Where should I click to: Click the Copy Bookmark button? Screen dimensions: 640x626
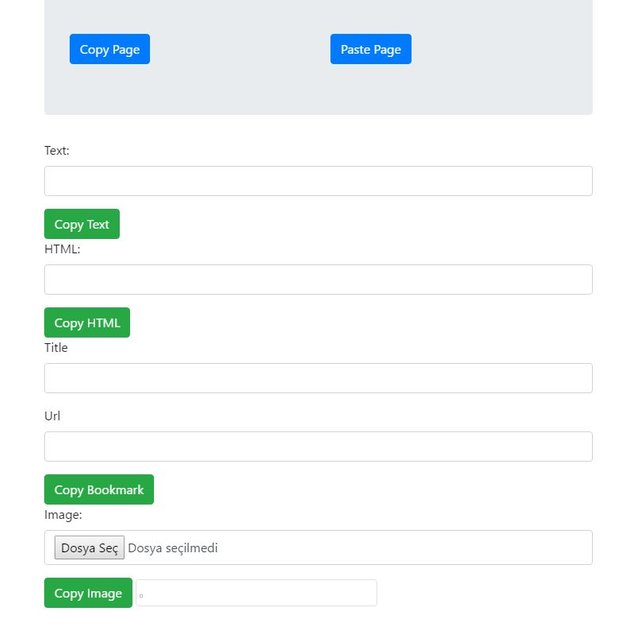coord(99,489)
